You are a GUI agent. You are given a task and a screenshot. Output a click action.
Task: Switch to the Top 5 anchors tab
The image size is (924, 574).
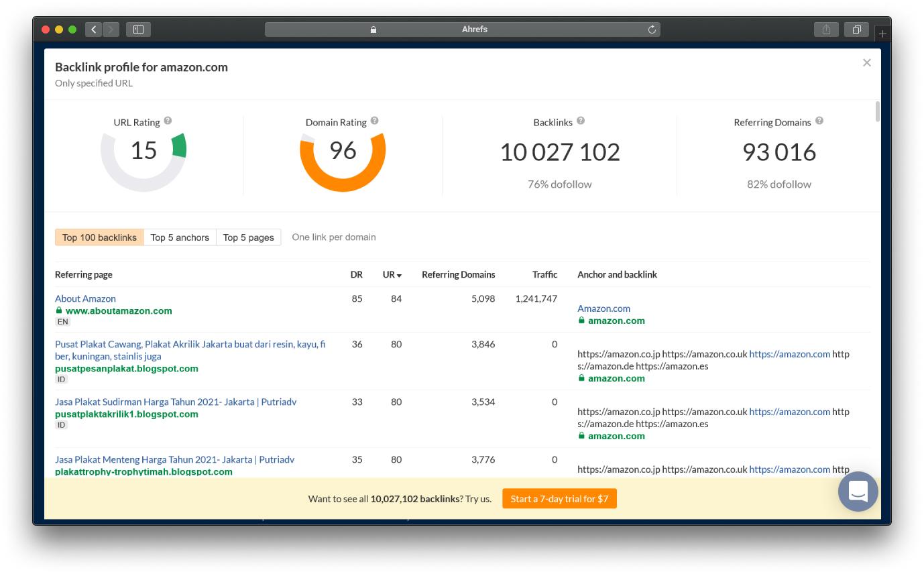point(180,237)
